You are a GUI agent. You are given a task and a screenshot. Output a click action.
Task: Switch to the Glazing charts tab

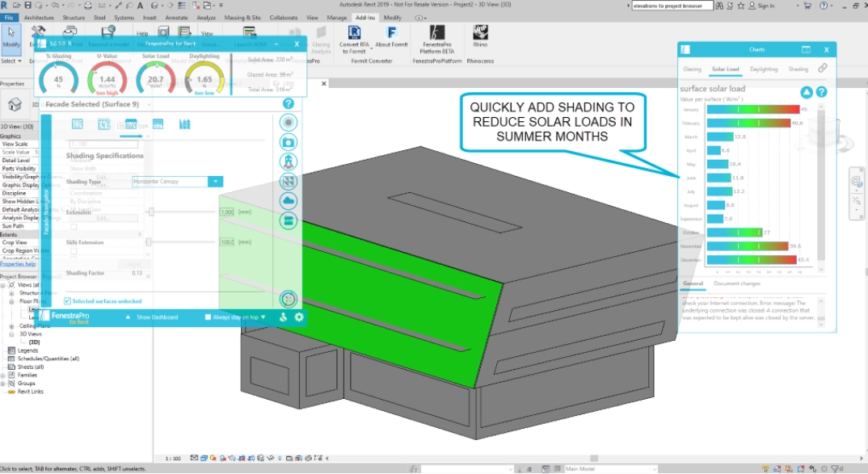pyautogui.click(x=692, y=69)
